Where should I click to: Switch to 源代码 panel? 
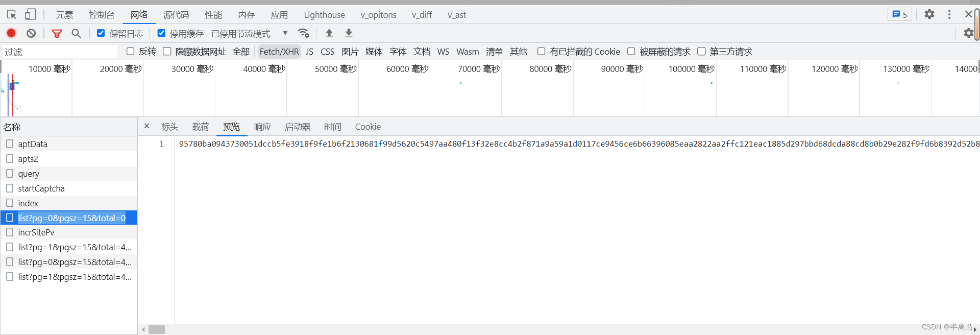pos(176,15)
